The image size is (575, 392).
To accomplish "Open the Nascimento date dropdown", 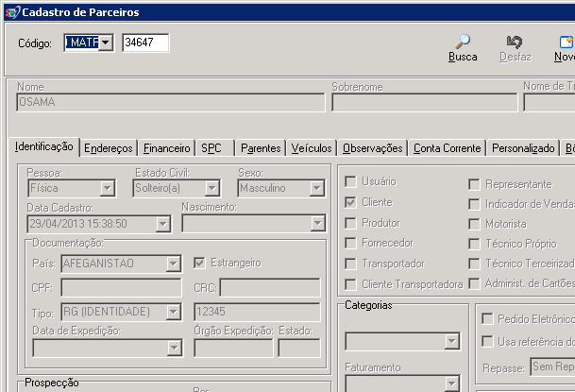I will click(x=317, y=223).
